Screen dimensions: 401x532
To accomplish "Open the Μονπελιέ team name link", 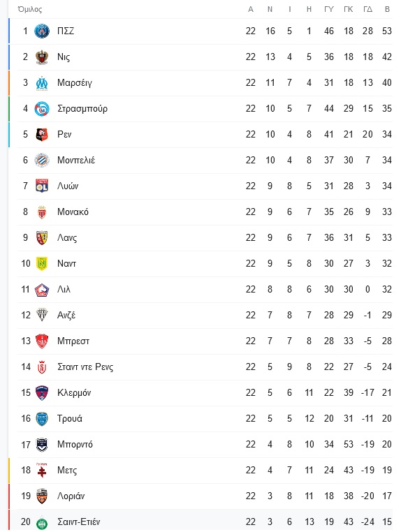I will pyautogui.click(x=76, y=160).
